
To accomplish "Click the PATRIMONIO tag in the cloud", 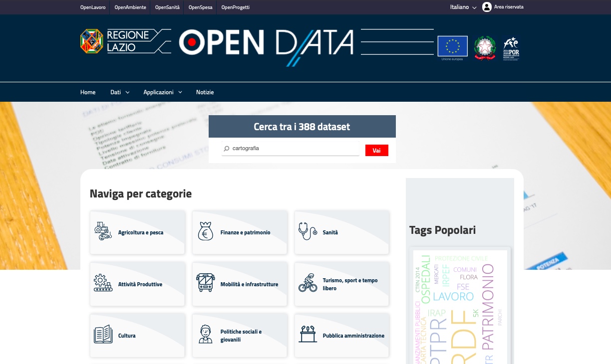I will click(487, 307).
